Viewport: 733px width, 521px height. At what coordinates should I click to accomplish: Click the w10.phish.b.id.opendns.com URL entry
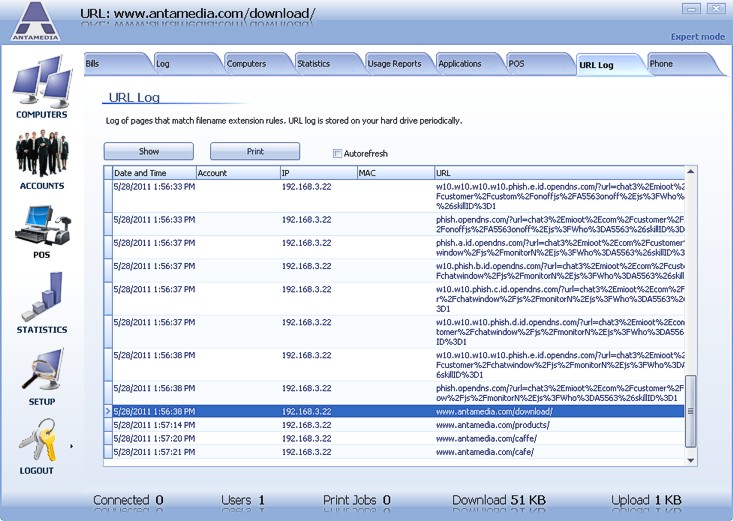pos(560,271)
